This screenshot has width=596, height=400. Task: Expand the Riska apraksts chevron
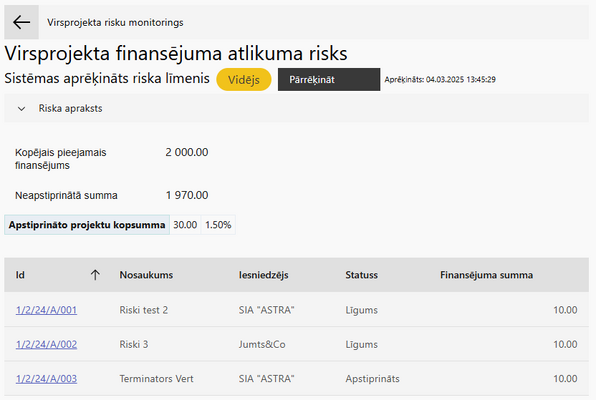(x=21, y=109)
